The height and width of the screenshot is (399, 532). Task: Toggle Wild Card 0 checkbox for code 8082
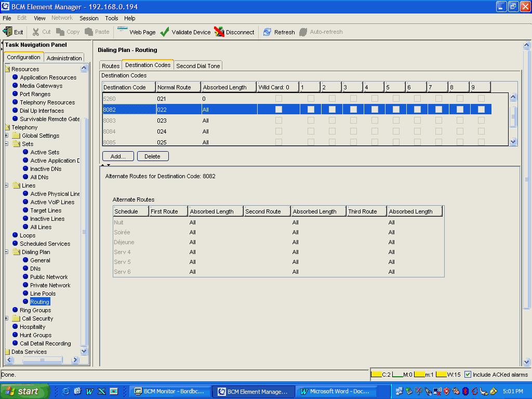[278, 109]
